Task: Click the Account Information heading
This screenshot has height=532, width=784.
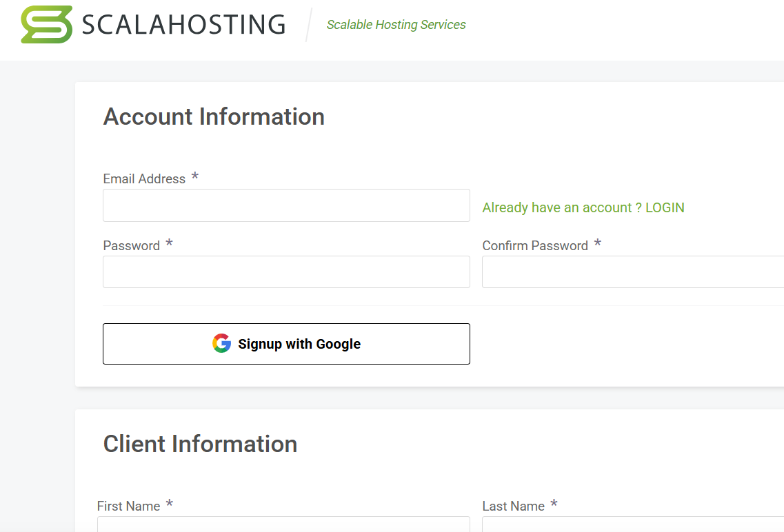Action: 214,117
